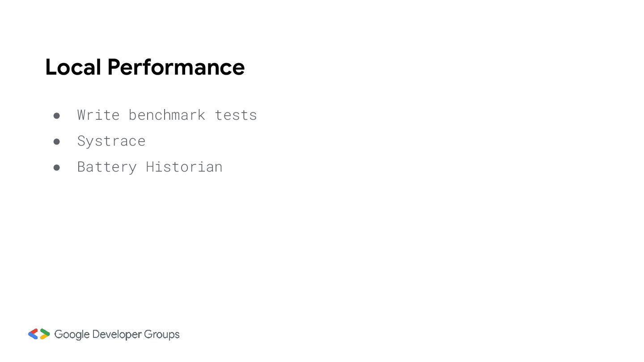Image resolution: width=644 pixels, height=362 pixels.
Task: Click the word 'Local' in the title
Action: pos(73,67)
